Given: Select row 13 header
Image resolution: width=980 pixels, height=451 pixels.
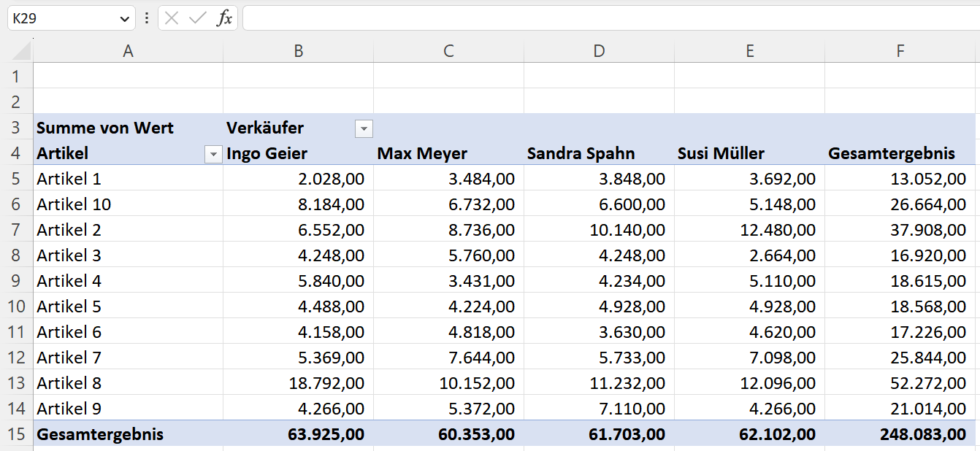Looking at the screenshot, I should tap(16, 382).
